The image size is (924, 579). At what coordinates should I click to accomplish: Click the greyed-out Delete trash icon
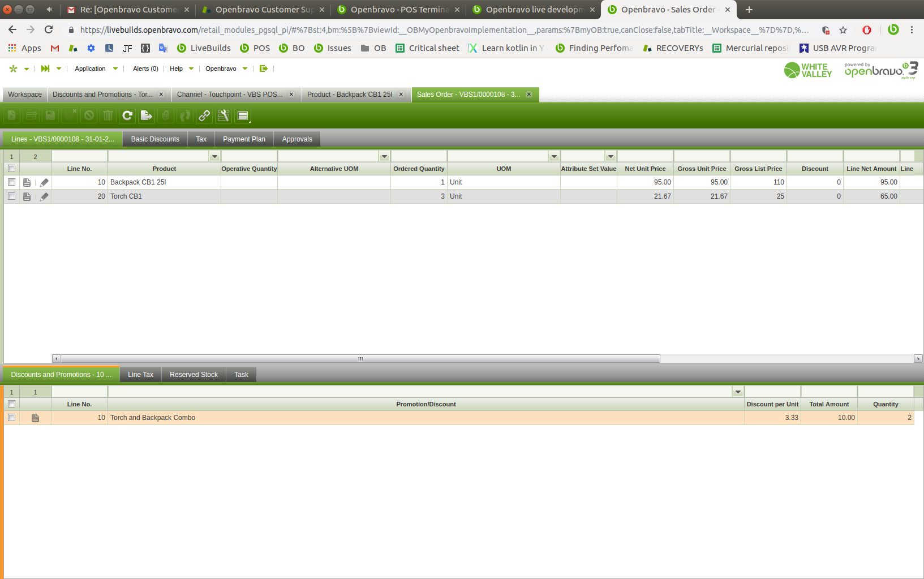point(108,115)
